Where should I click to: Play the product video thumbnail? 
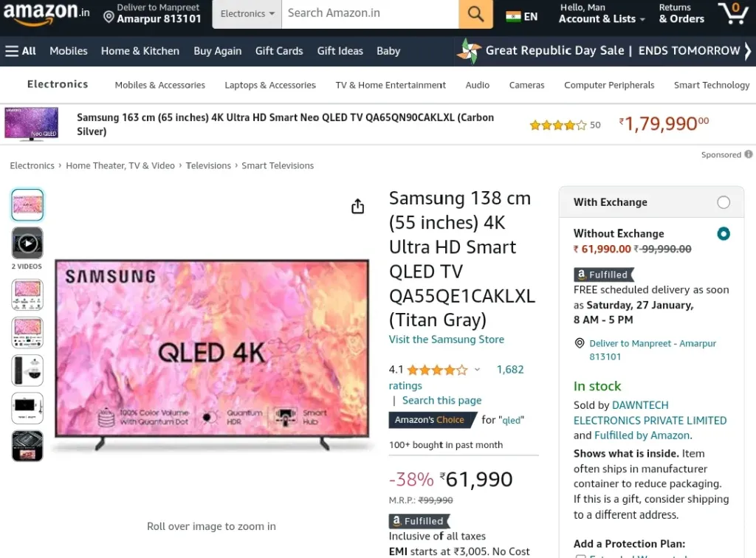click(x=27, y=244)
